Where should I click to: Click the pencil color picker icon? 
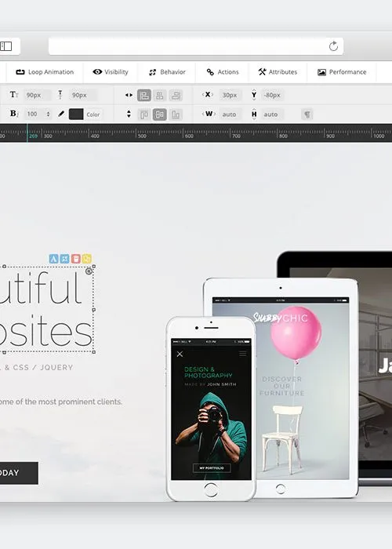[x=61, y=114]
